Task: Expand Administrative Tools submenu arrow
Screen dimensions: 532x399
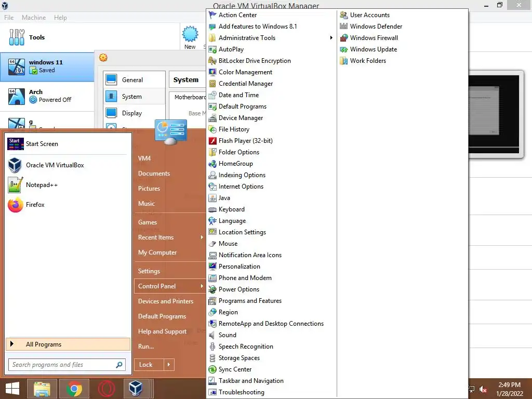Action: tap(331, 37)
